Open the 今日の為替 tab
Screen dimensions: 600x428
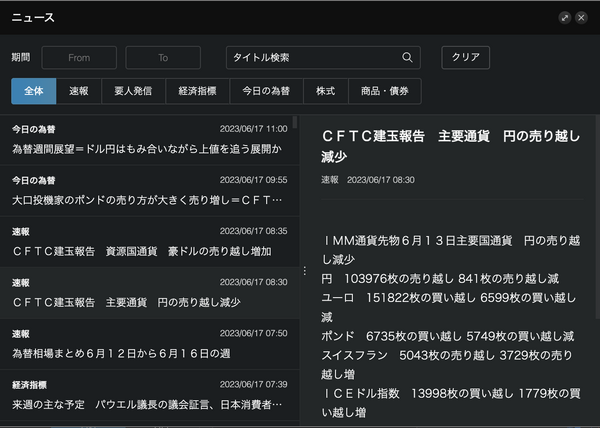coord(266,91)
